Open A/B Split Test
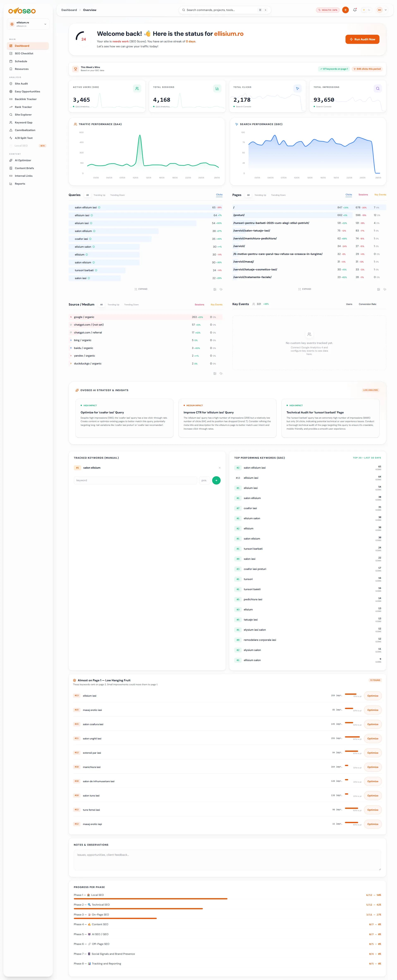The height and width of the screenshot is (980, 397). tap(28, 138)
